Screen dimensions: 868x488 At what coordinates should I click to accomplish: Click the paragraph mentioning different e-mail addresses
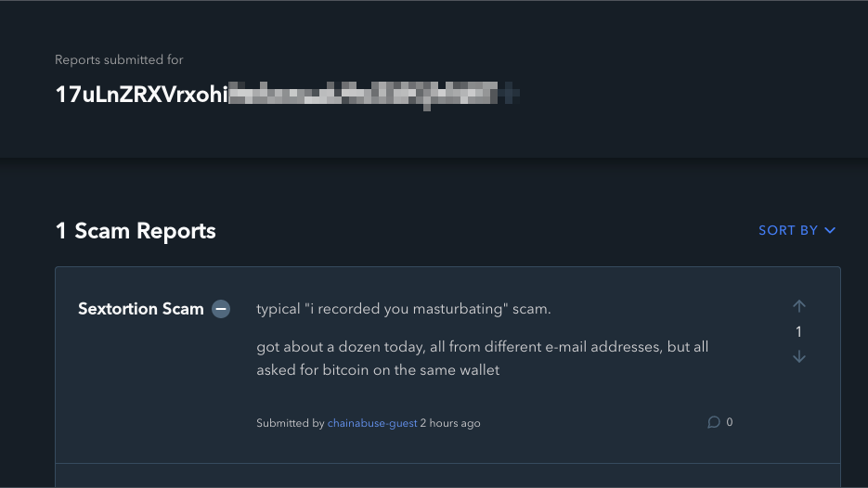click(x=482, y=358)
